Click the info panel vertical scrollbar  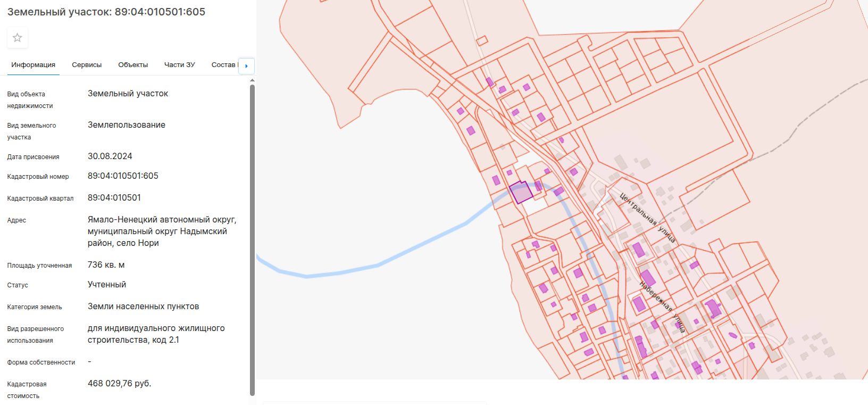point(252,239)
